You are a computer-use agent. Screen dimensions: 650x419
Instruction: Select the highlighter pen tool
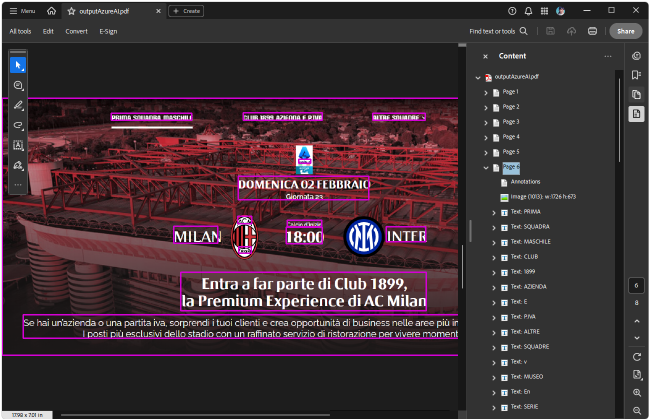pos(18,105)
